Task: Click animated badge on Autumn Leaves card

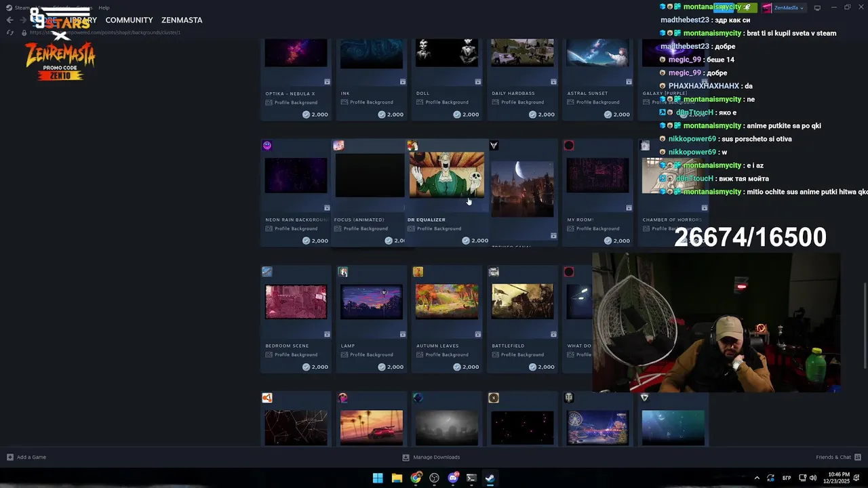Action: 478,334
